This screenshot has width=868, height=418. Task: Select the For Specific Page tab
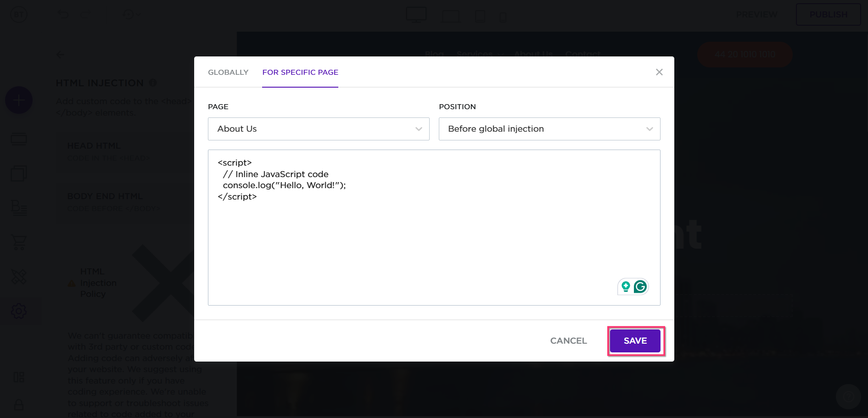(x=300, y=72)
